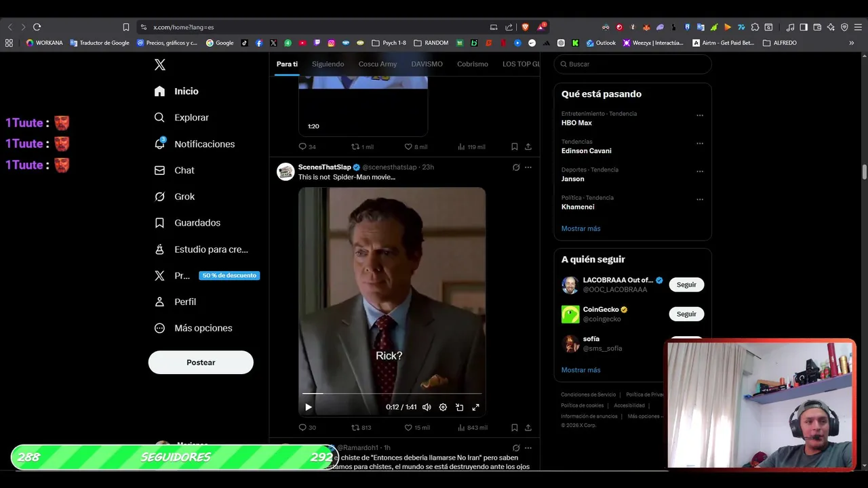Like the post with 8 mil likes
The height and width of the screenshot is (488, 868).
click(416, 146)
